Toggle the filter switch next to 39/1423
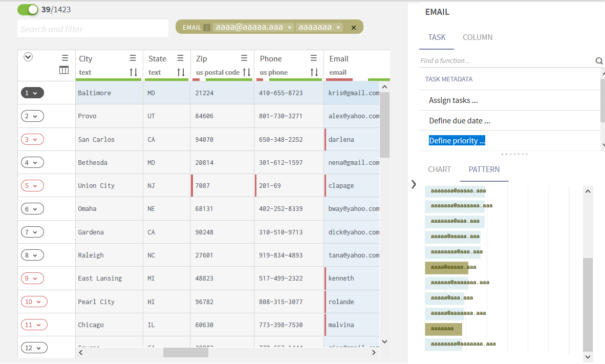 coord(28,10)
